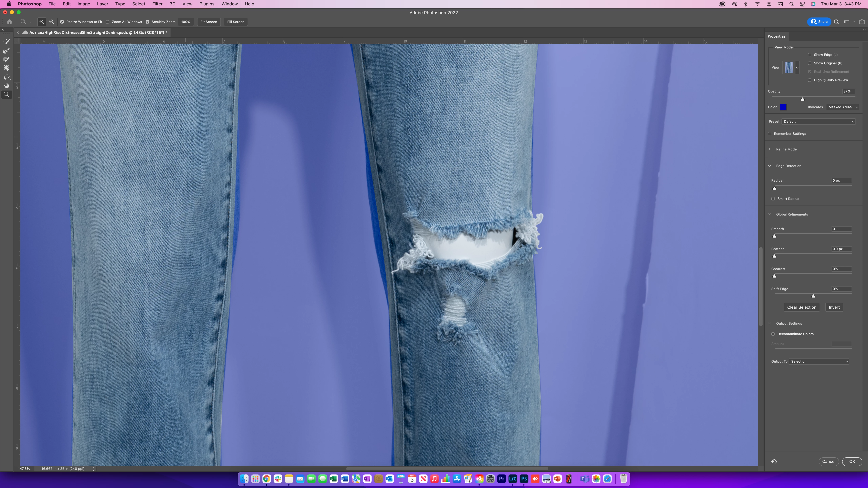The image size is (868, 488).
Task: Select the Lasso tool
Action: tap(6, 77)
